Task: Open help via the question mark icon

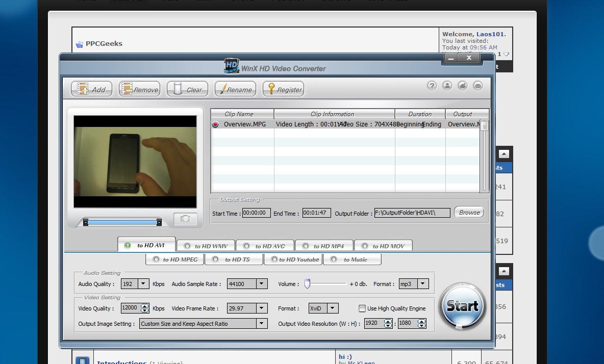Action: click(x=432, y=86)
